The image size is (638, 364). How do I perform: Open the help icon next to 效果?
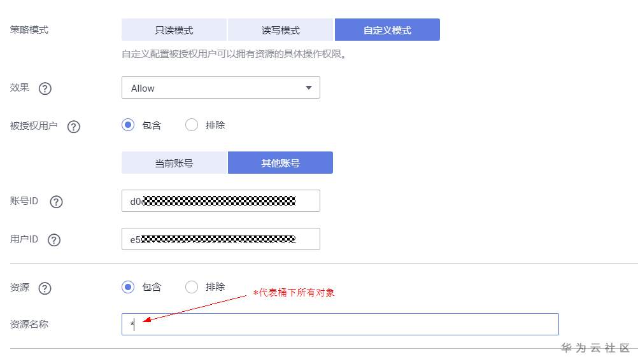pyautogui.click(x=45, y=88)
